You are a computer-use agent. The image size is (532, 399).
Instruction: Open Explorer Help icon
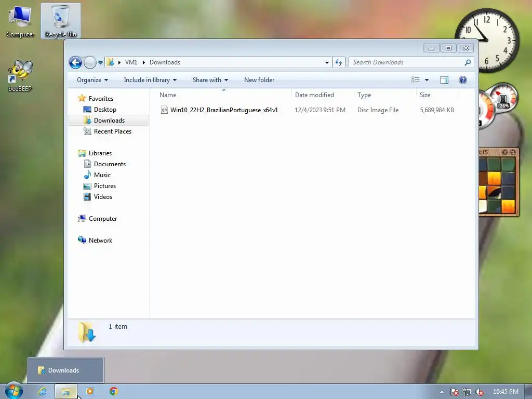pos(463,80)
